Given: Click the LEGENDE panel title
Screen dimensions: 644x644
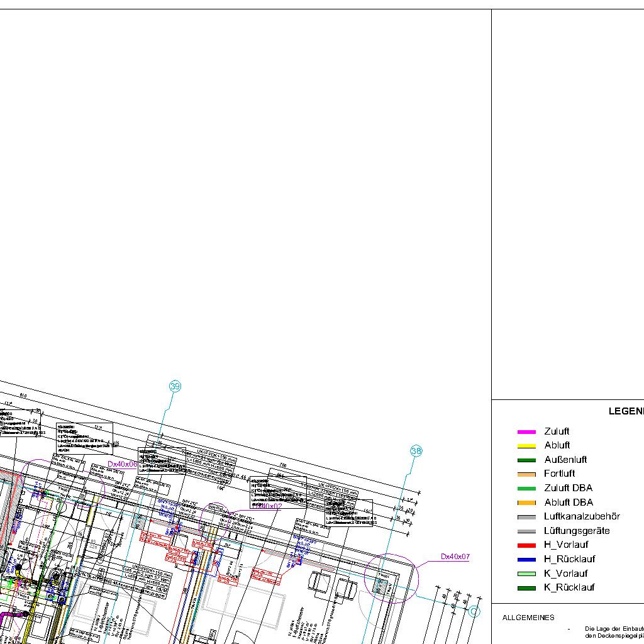Looking at the screenshot, I should pyautogui.click(x=626, y=411).
